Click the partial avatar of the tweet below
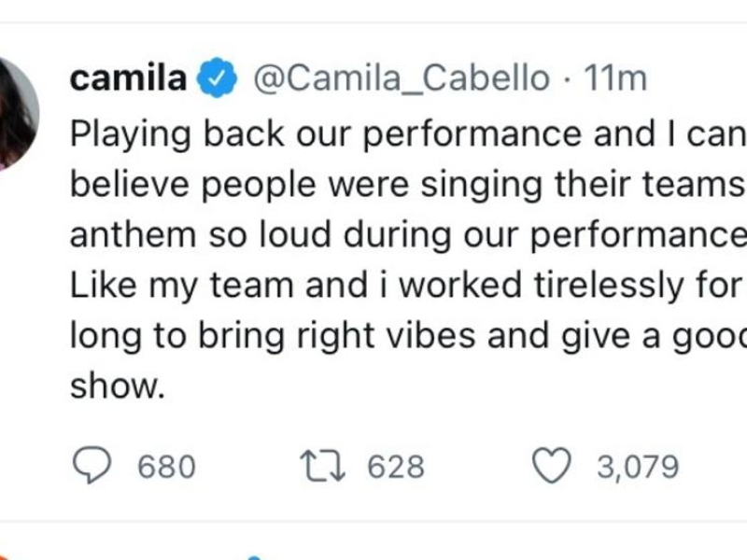 pos(6,557)
